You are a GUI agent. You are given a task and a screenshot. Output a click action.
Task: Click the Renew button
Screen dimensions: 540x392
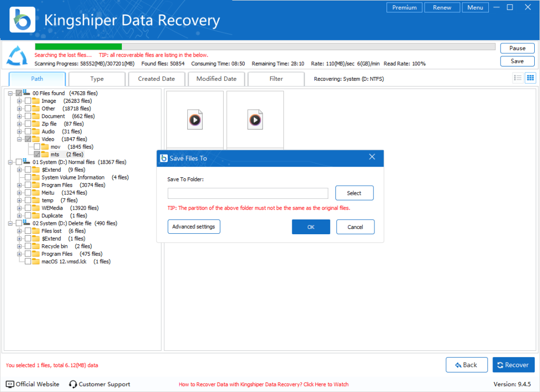tap(442, 7)
